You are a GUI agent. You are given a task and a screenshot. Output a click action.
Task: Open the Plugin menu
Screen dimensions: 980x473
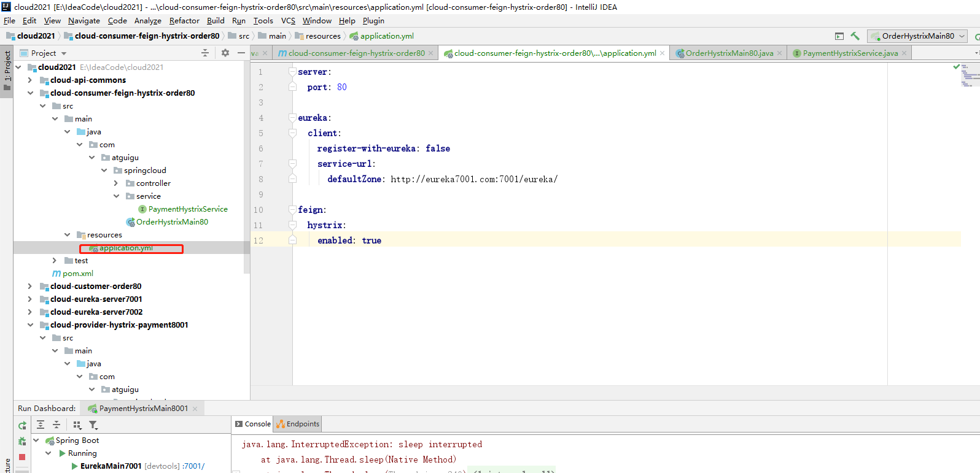(373, 21)
